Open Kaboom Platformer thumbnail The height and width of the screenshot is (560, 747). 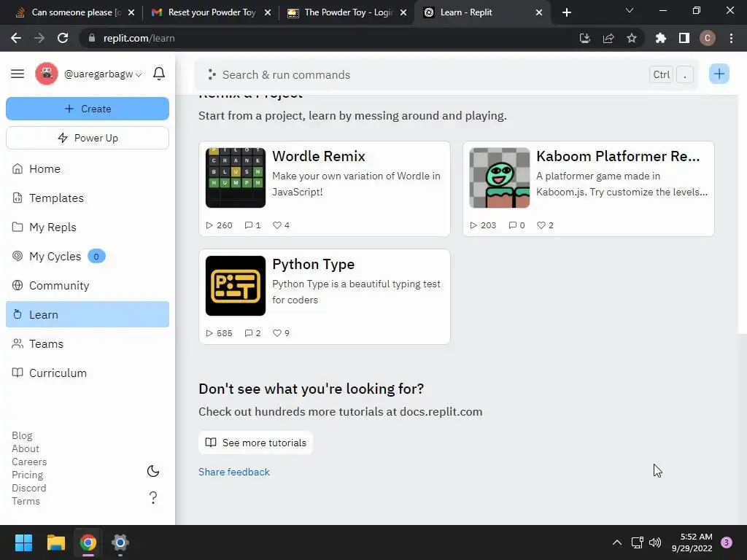[x=499, y=178]
